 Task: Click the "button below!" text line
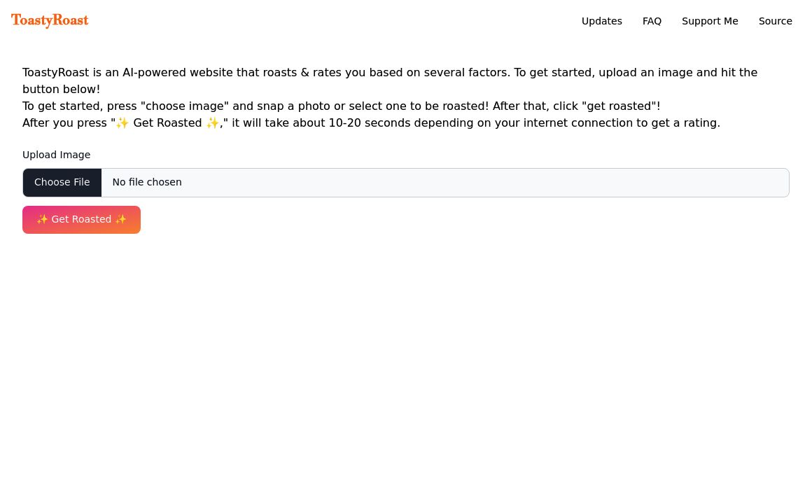coord(61,90)
